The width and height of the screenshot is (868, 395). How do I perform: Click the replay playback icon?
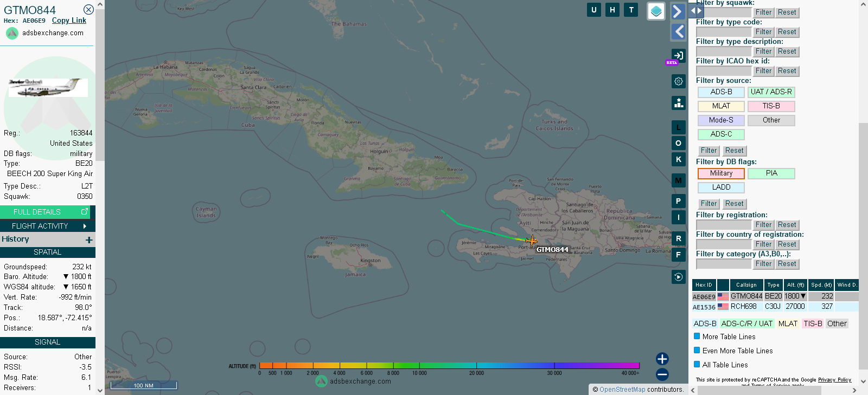click(x=678, y=277)
